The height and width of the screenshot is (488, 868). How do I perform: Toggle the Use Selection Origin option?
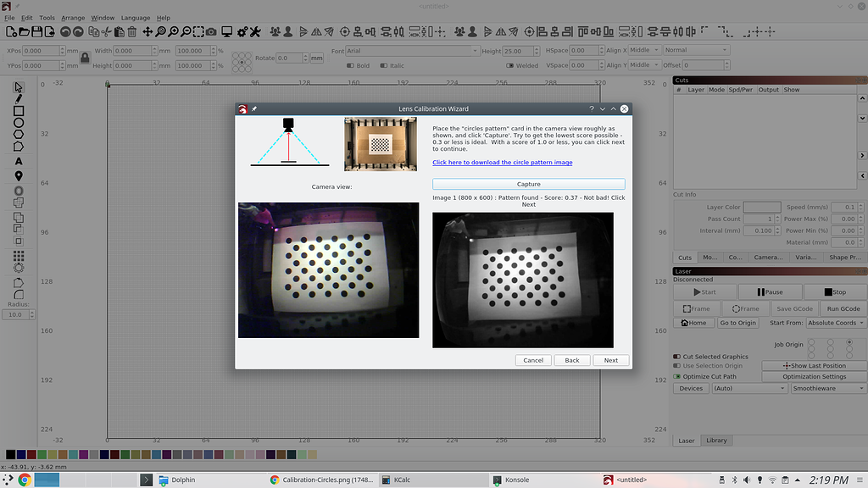coord(678,365)
